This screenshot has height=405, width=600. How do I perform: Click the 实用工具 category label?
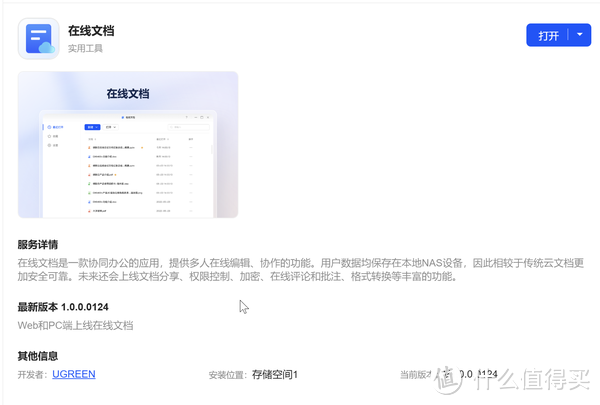[x=85, y=49]
